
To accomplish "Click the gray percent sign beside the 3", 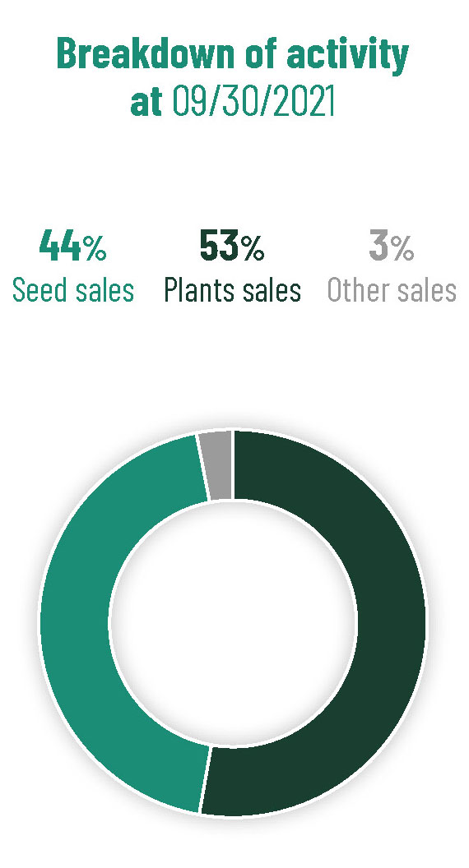I will click(x=402, y=247).
